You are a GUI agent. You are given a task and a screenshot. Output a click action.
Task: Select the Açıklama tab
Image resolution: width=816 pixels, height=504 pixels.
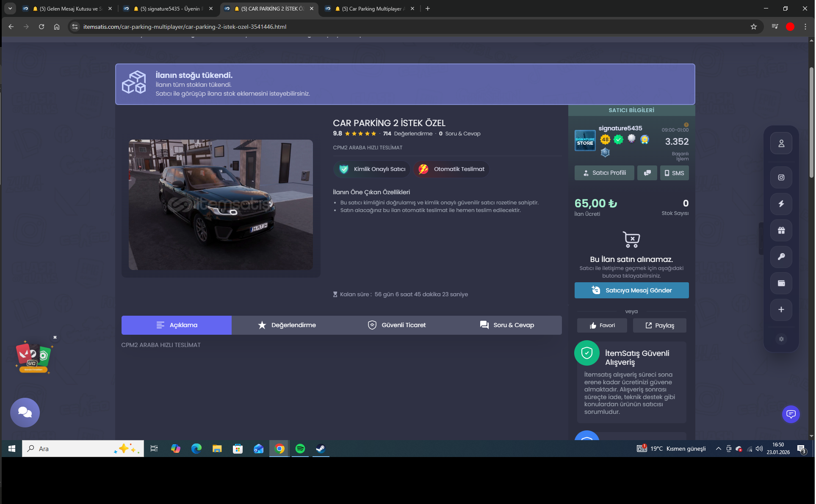pyautogui.click(x=177, y=325)
